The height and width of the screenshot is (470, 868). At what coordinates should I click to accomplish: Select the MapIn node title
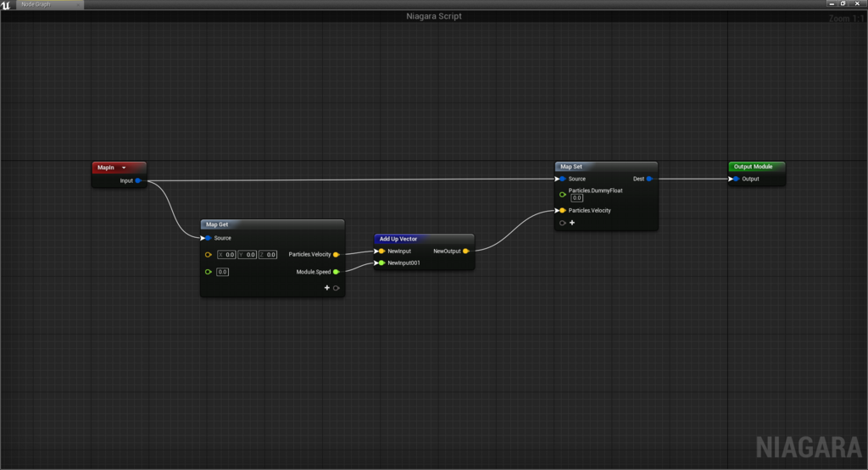[106, 168]
